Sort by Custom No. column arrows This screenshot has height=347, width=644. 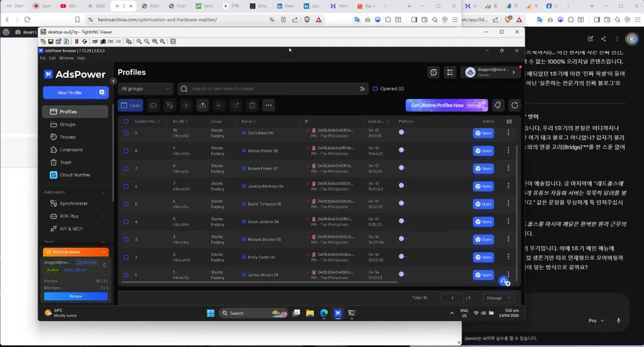(159, 121)
